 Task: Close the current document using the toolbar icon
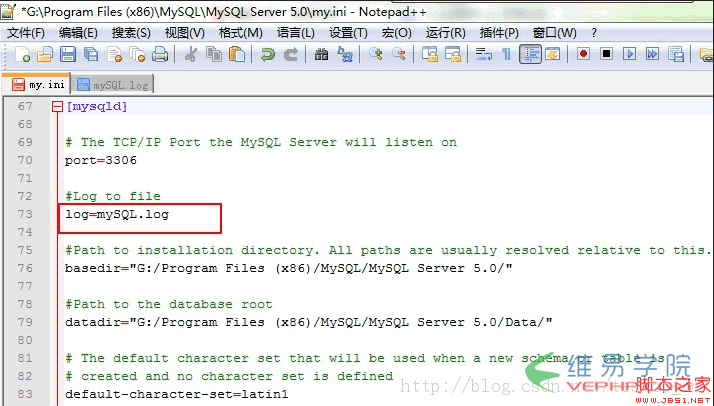coord(114,54)
